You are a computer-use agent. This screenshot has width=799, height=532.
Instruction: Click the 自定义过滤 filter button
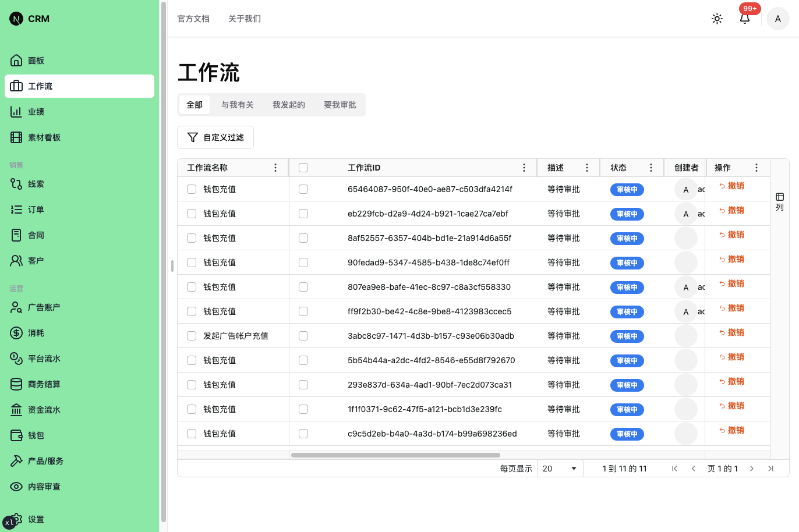point(215,137)
